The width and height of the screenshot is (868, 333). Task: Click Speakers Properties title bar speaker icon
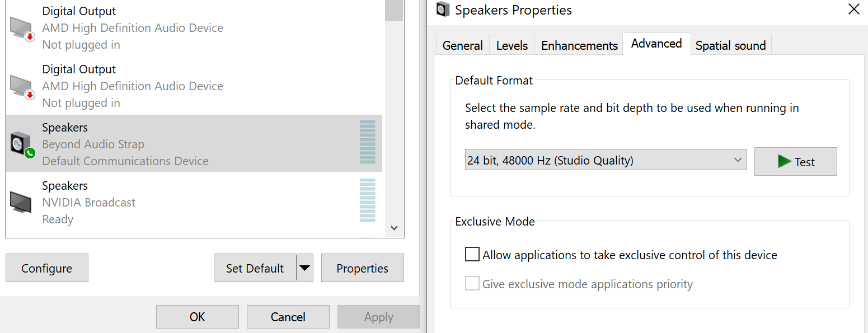pyautogui.click(x=443, y=10)
